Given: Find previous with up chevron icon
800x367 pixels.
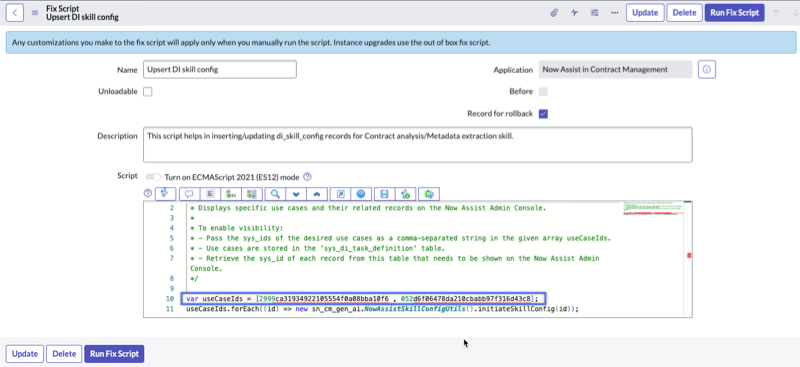Looking at the screenshot, I should tap(317, 193).
